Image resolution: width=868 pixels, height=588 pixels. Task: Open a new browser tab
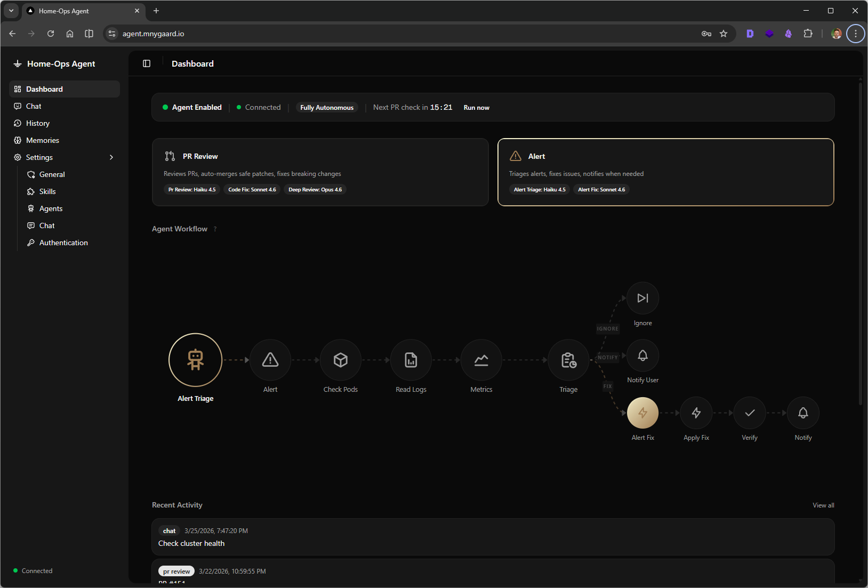pos(156,11)
